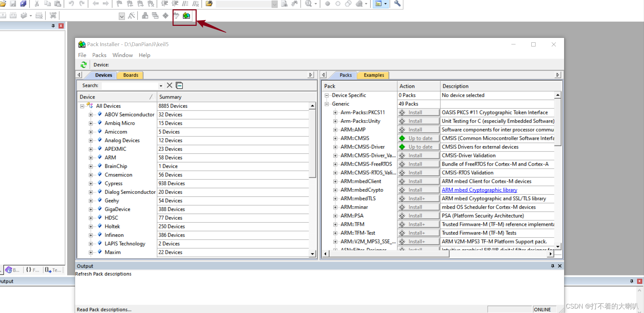
Task: Collapse the Device Specific packs group
Action: tap(326, 95)
